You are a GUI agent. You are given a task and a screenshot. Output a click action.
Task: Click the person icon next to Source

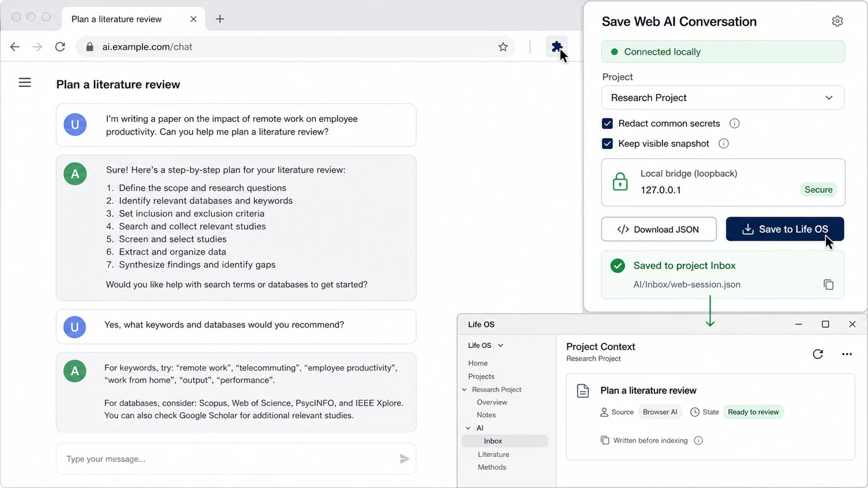[x=604, y=412]
